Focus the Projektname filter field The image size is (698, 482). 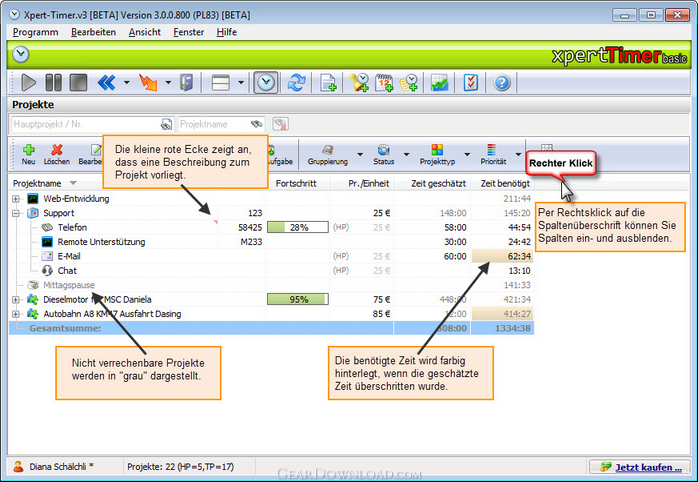click(221, 124)
